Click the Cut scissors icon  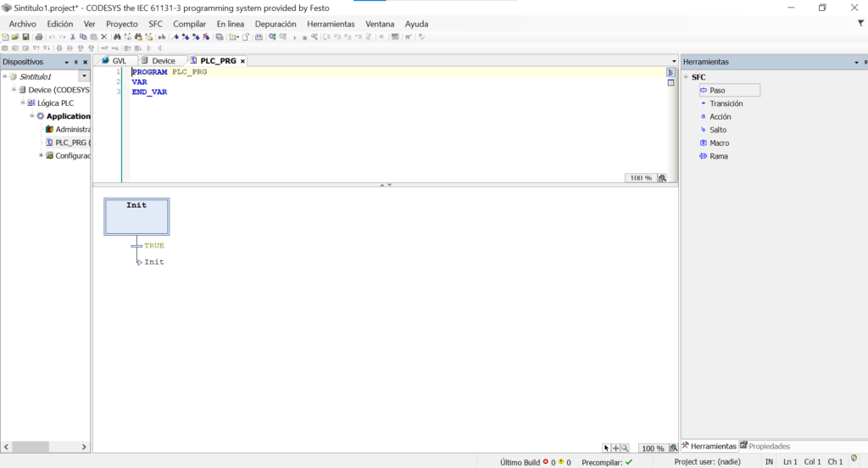click(73, 37)
